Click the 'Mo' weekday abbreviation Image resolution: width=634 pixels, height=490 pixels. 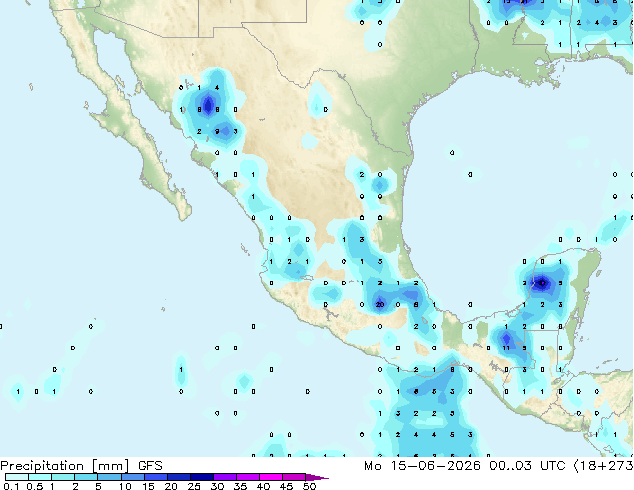click(373, 466)
